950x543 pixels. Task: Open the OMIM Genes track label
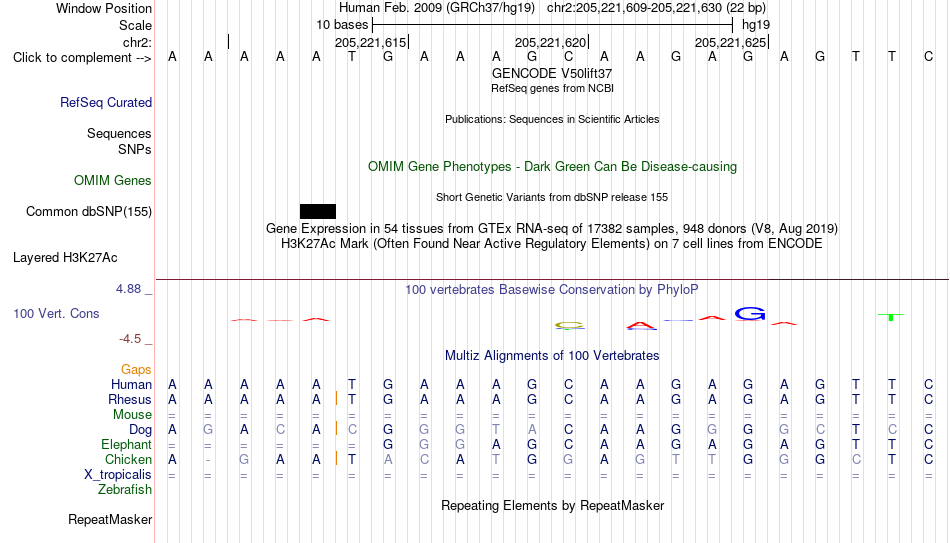click(x=113, y=181)
